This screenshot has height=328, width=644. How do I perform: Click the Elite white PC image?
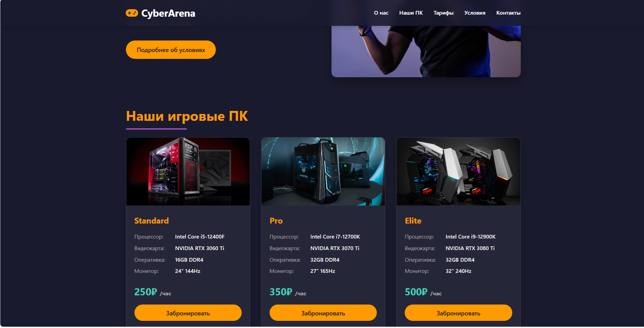point(458,171)
